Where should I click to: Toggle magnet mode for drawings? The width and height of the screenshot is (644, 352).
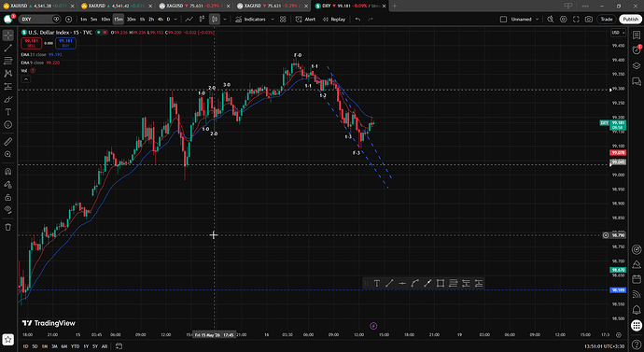[7, 172]
